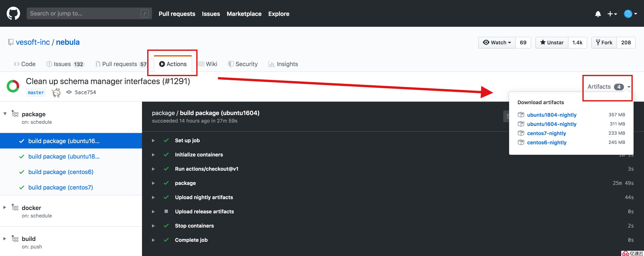Image resolution: width=644 pixels, height=256 pixels.
Task: Fork the repository
Action: coord(604,43)
